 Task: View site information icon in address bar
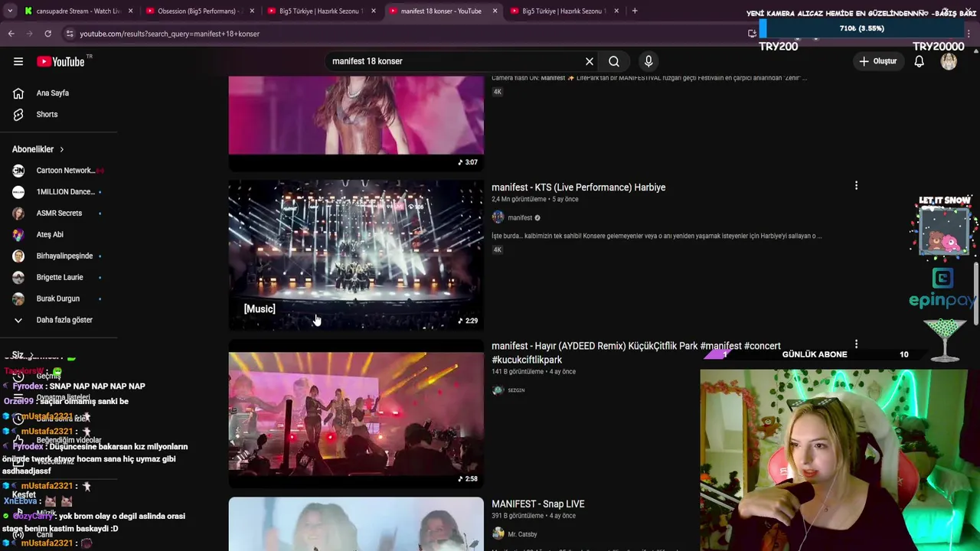[70, 34]
